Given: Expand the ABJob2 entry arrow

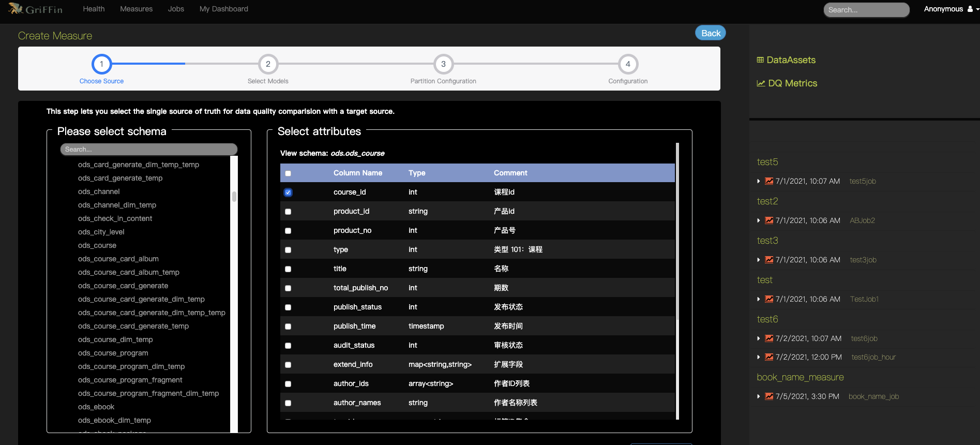Looking at the screenshot, I should (759, 220).
